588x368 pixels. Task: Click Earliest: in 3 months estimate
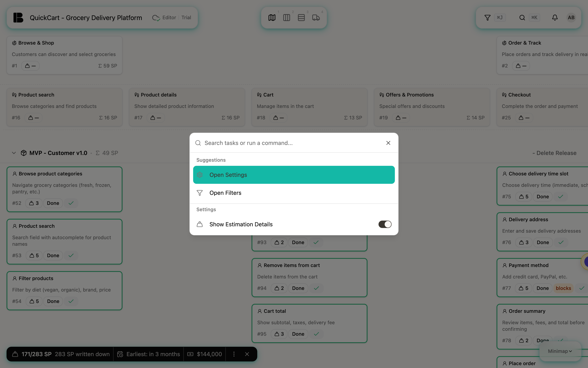click(148, 354)
